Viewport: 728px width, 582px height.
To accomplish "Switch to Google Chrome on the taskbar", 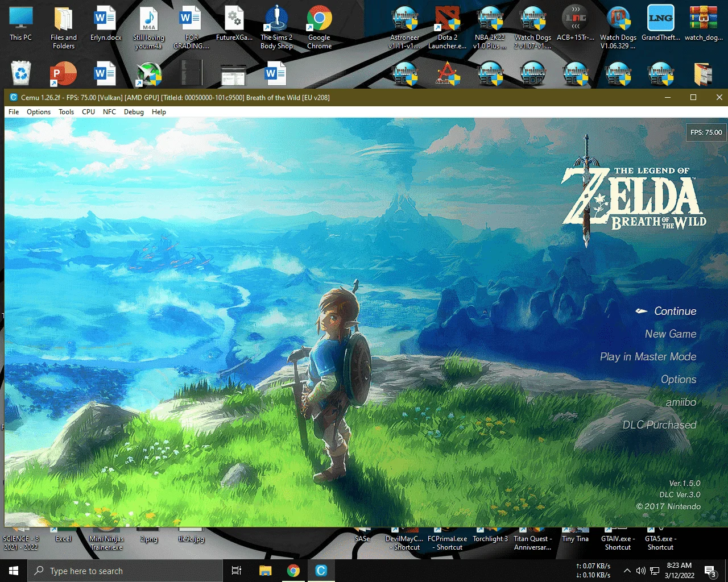I will (293, 571).
